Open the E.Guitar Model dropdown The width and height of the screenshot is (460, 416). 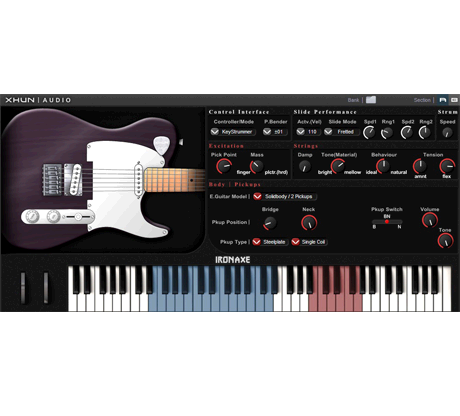(285, 196)
